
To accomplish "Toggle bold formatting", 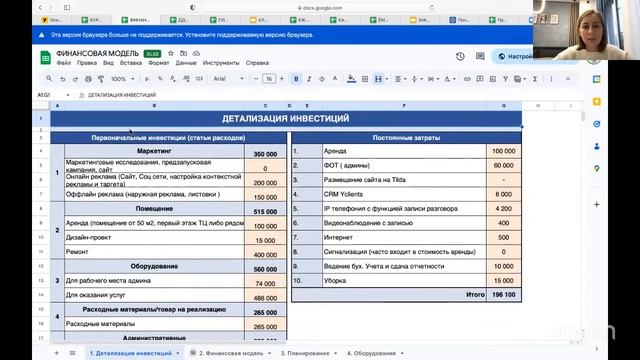I will pos(296,79).
